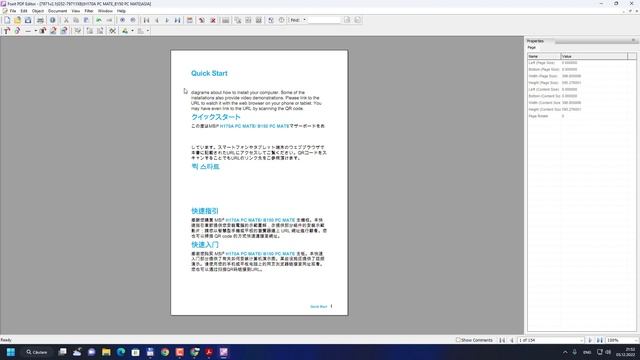Click last page button in status bar
The image size is (640, 360).
coord(600,340)
